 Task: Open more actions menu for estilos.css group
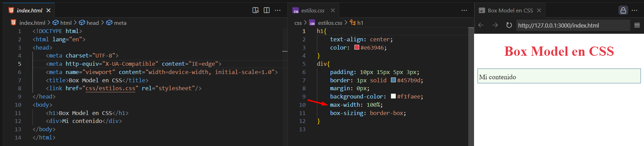tap(464, 10)
